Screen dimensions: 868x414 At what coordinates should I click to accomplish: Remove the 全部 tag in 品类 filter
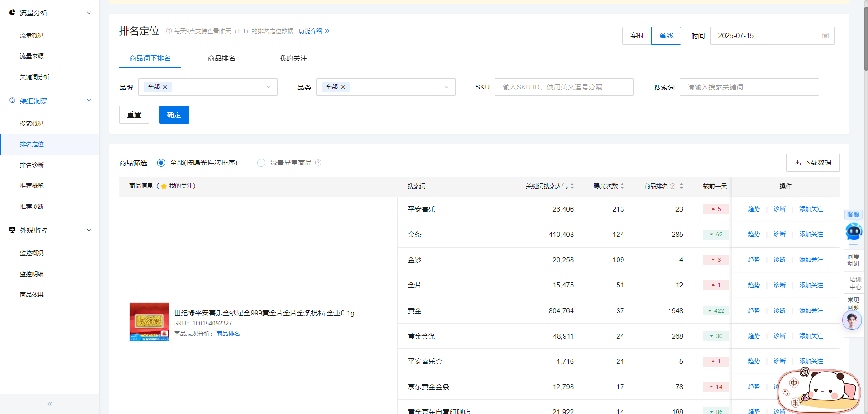pyautogui.click(x=343, y=87)
